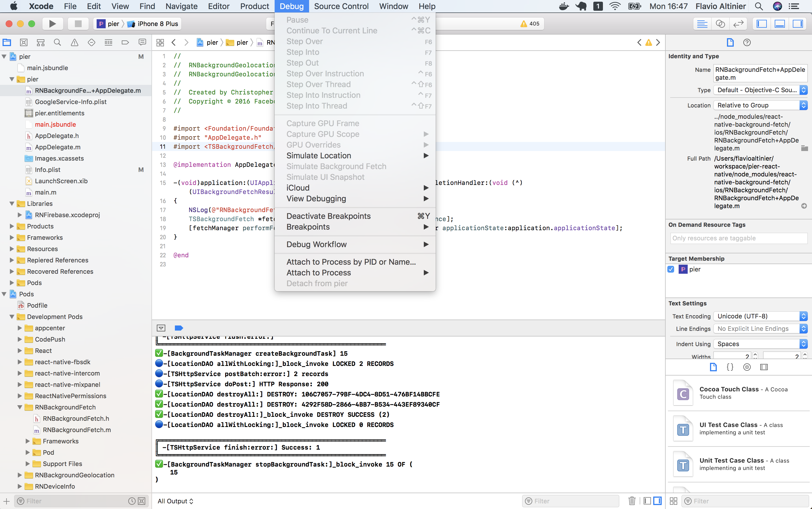The width and height of the screenshot is (812, 509).
Task: Toggle the variables view in debug area
Action: (648, 501)
